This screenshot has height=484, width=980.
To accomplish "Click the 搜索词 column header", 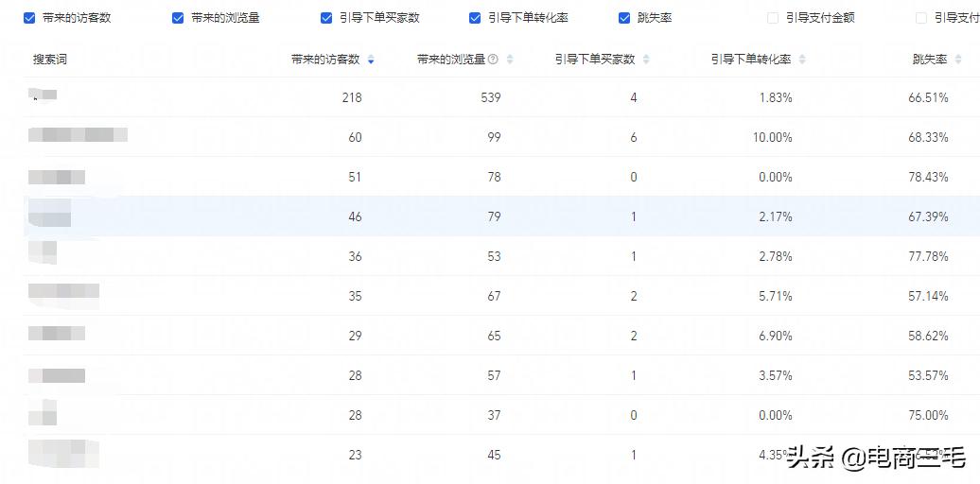I will point(50,60).
